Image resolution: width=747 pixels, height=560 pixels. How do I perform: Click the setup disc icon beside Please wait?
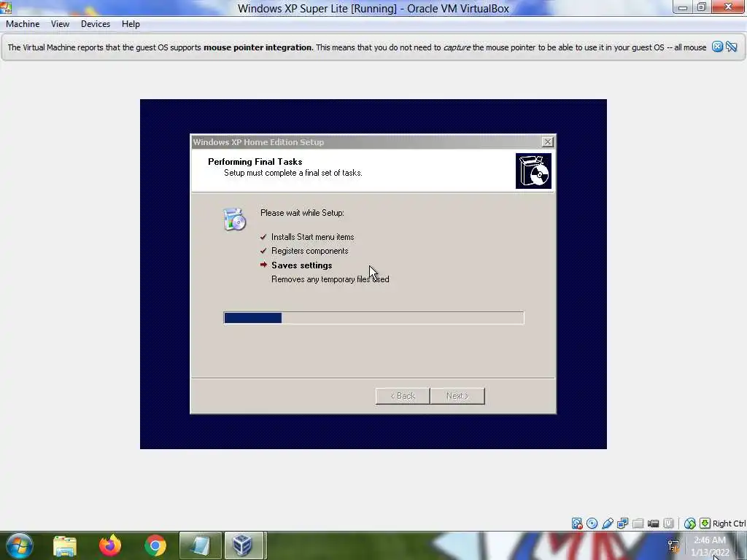234,219
